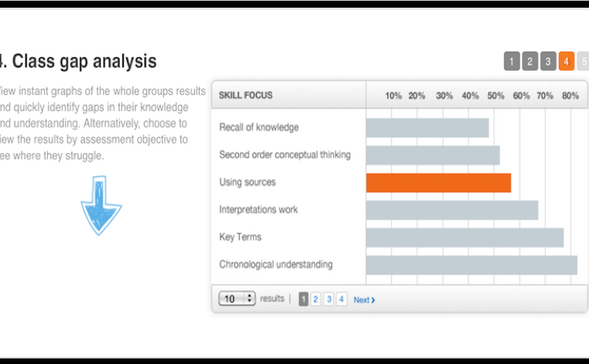Go to step 1 in top pager
Screen dimensions: 589x364
click(511, 61)
